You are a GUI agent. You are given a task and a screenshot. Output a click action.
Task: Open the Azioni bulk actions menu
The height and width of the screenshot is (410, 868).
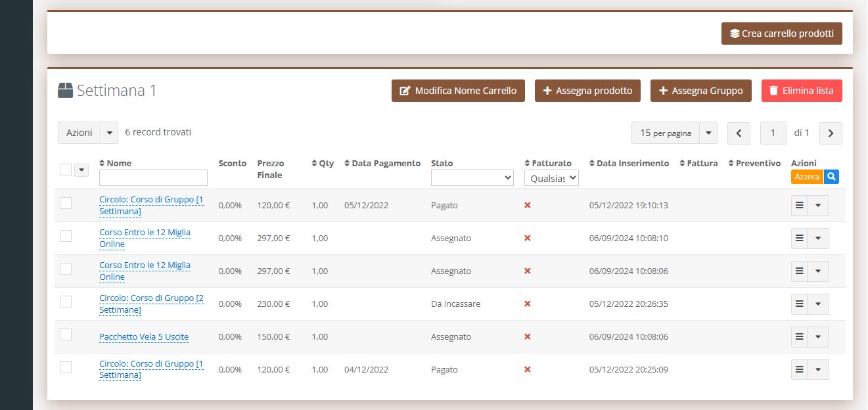tap(87, 133)
